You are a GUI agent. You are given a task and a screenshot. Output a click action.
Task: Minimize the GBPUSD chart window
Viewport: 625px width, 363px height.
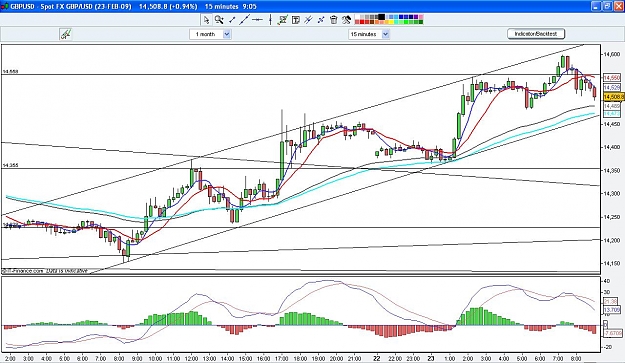click(596, 6)
